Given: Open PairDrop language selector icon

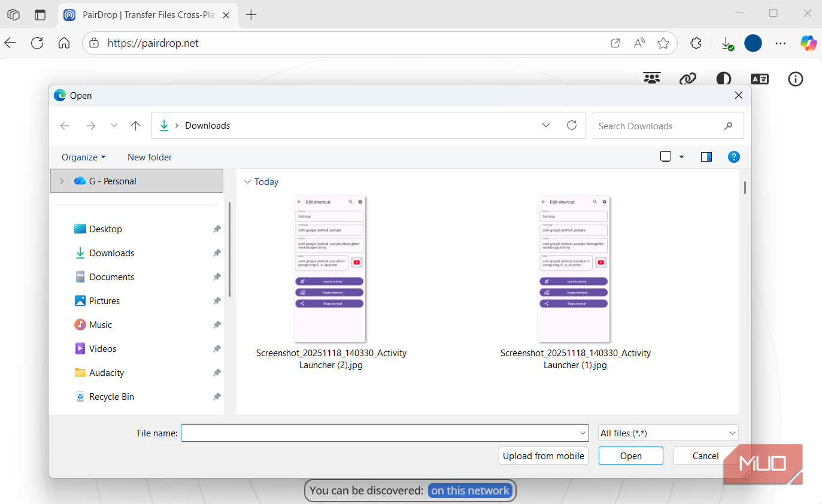Looking at the screenshot, I should 760,78.
